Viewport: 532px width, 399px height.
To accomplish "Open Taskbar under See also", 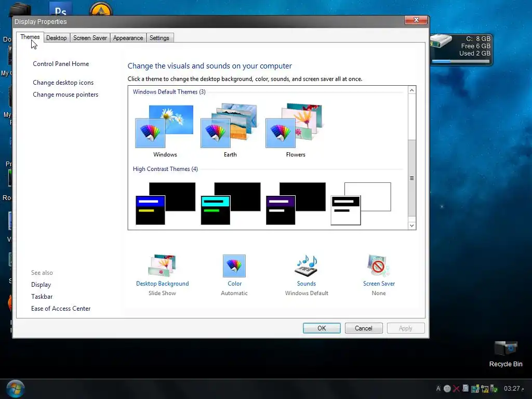I will coord(42,297).
